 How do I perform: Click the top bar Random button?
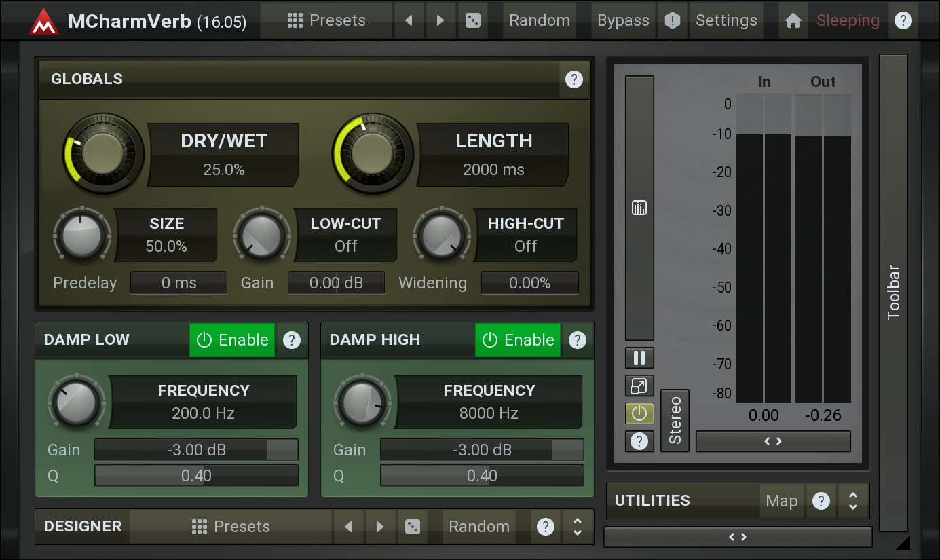pos(540,20)
